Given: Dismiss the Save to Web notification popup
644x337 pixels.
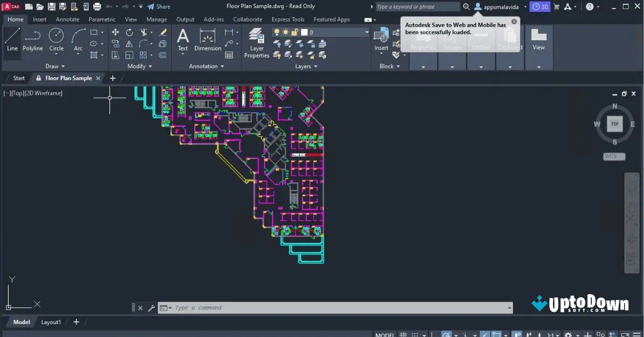Looking at the screenshot, I should tap(514, 22).
